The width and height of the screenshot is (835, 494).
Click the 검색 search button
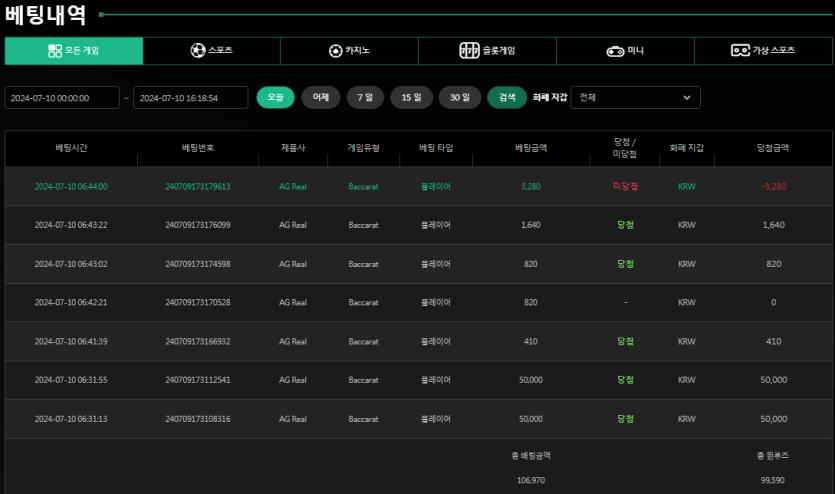[x=507, y=97]
